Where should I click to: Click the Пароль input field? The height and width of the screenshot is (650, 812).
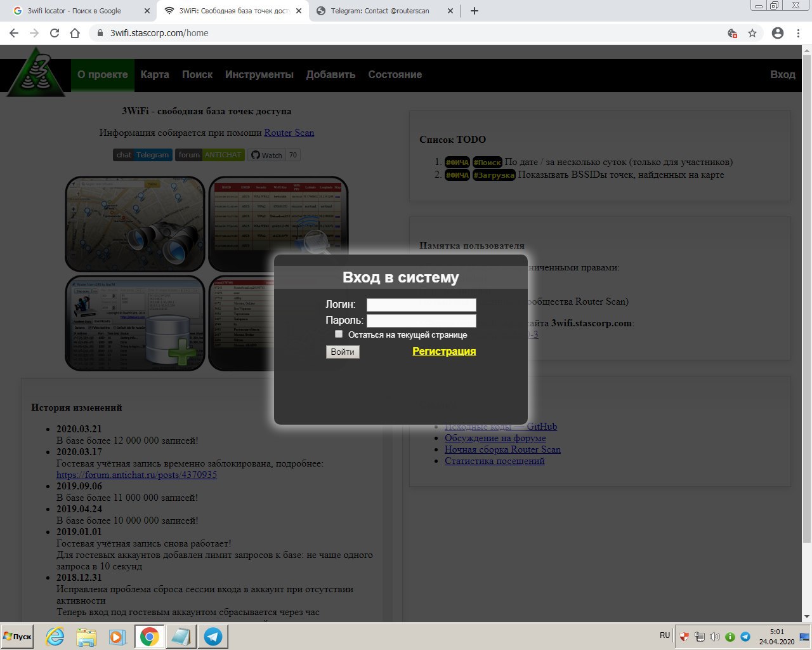point(421,321)
